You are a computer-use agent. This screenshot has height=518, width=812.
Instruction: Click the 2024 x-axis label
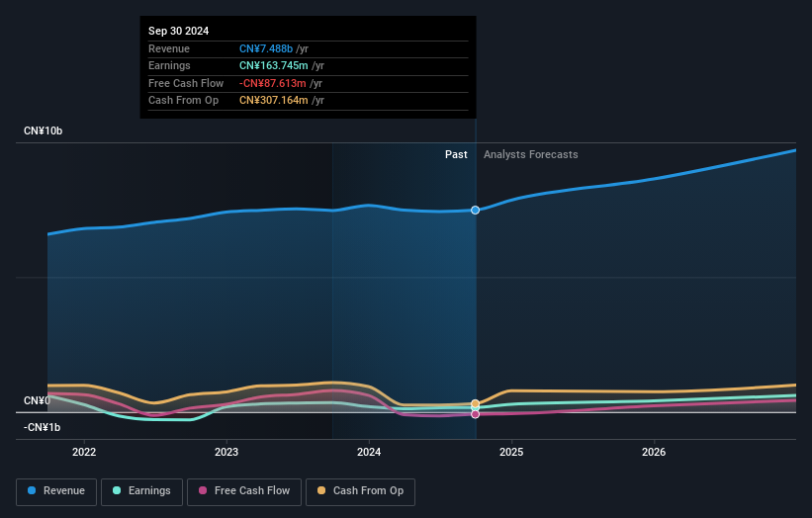click(x=369, y=452)
